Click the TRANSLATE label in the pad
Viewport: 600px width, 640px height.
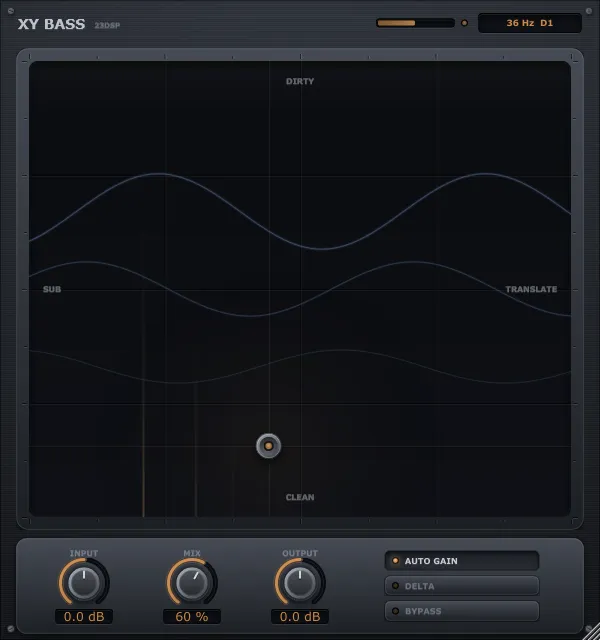coord(531,289)
